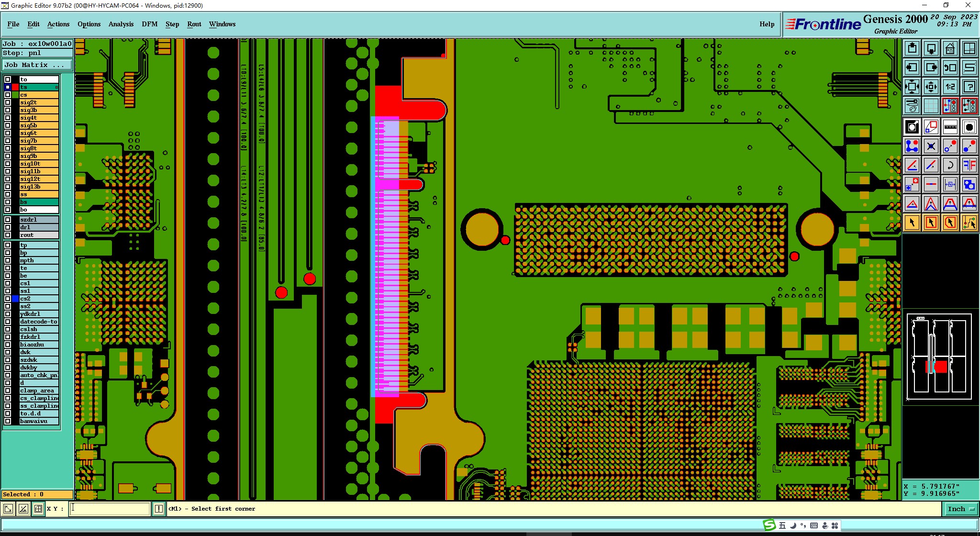Screen dimensions: 980x536
Task: Toggle checkbox for sig2t layer
Action: [x=8, y=102]
